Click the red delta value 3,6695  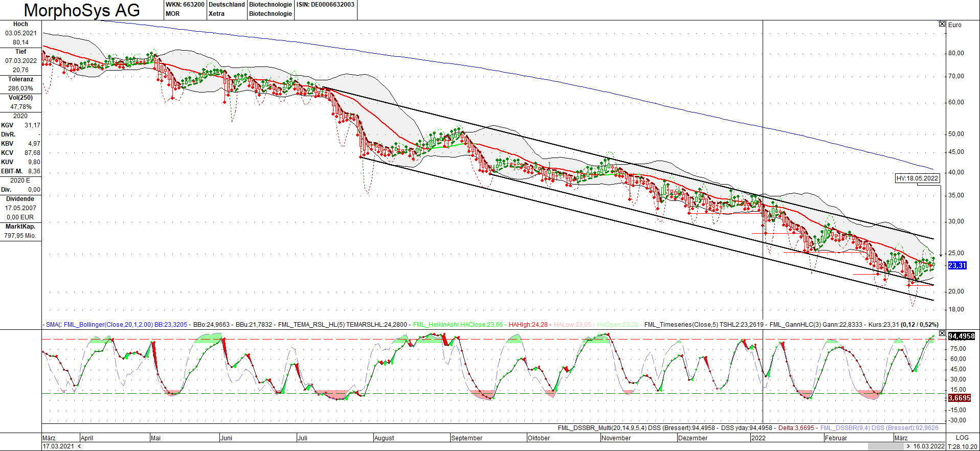pyautogui.click(x=960, y=398)
